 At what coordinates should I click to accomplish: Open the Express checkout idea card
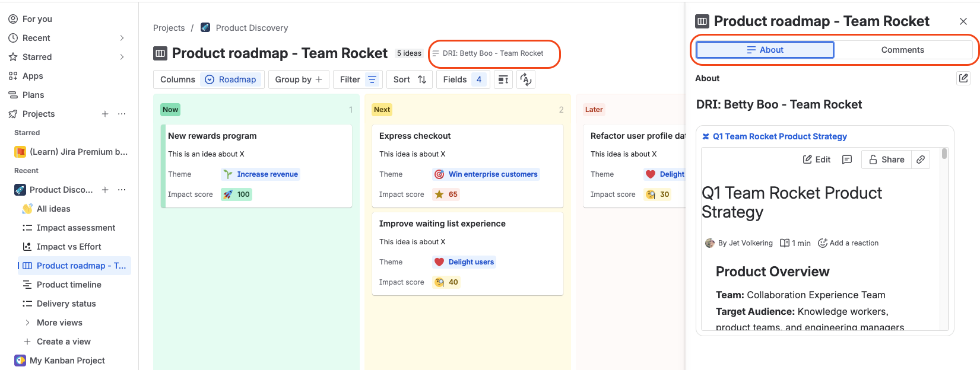468,166
